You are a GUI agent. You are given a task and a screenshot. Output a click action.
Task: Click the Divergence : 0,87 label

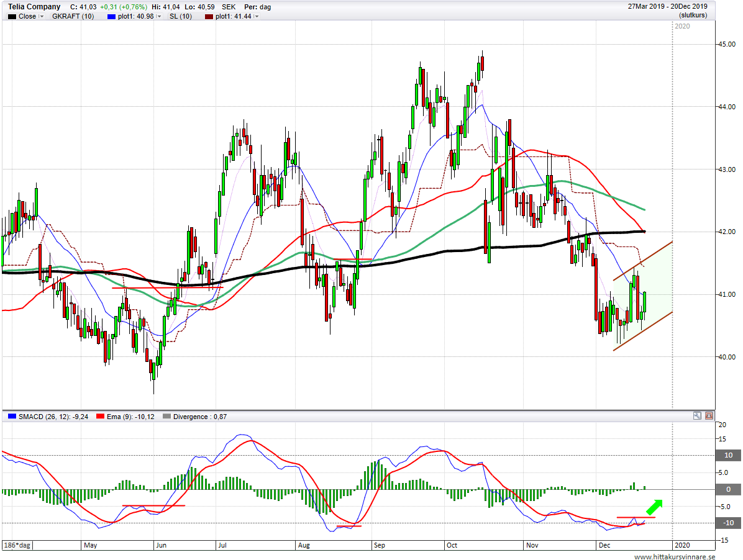click(x=200, y=417)
